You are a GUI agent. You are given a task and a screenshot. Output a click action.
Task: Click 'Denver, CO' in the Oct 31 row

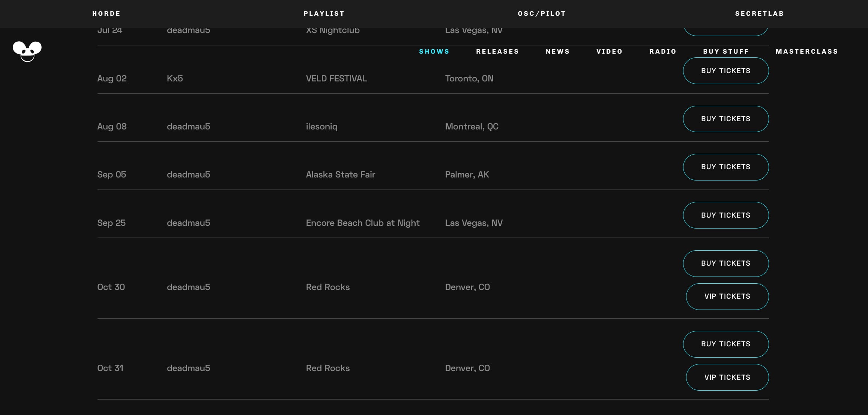467,368
